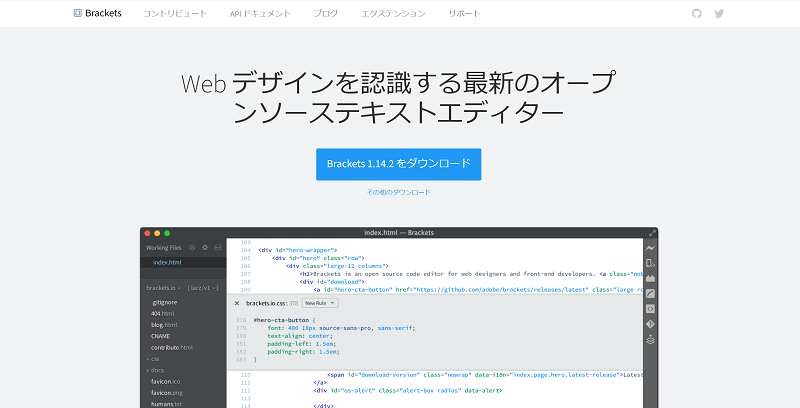
Task: Click the その他のダウンロード link
Action: pyautogui.click(x=398, y=192)
